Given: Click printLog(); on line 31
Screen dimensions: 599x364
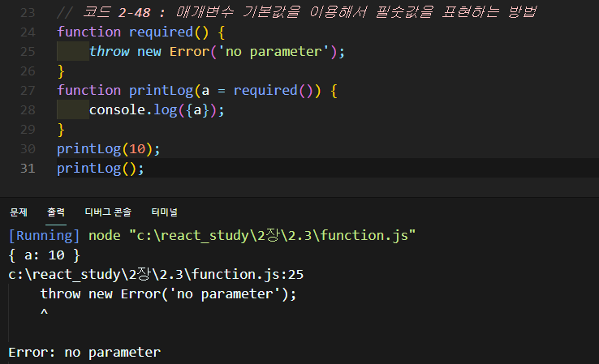Looking at the screenshot, I should tap(101, 169).
